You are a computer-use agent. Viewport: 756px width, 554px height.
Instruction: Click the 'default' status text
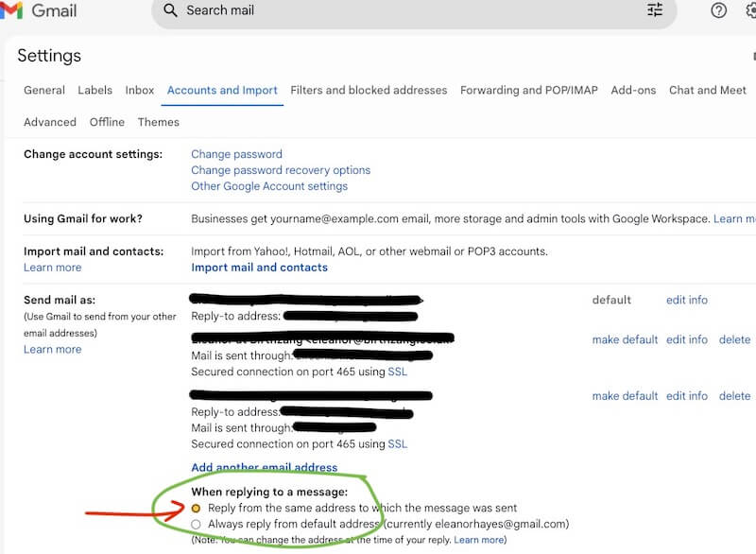click(611, 300)
